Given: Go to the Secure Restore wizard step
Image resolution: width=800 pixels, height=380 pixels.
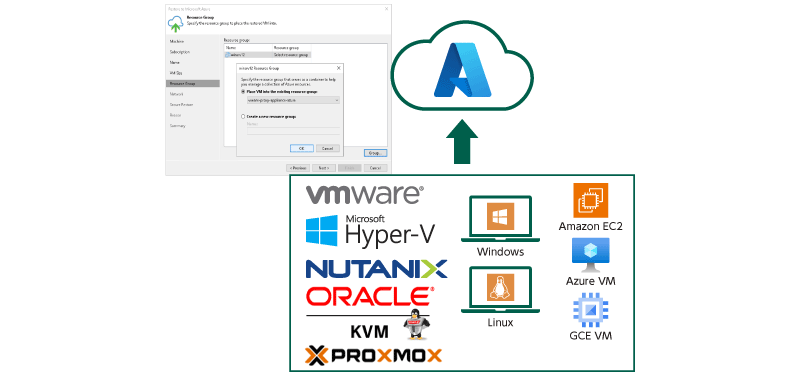Looking at the screenshot, I should 181,105.
